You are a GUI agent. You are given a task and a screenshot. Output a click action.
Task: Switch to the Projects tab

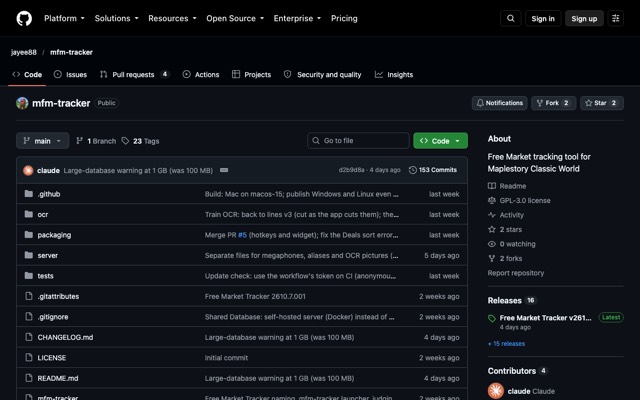(251, 75)
